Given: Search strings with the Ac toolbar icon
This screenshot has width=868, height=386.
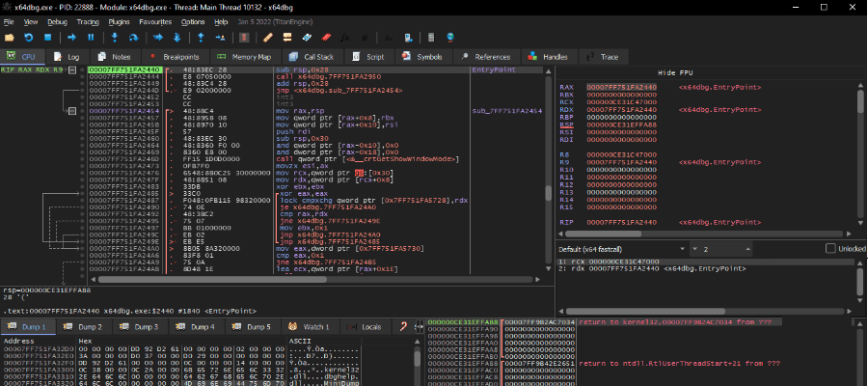Looking at the screenshot, I should tap(389, 38).
